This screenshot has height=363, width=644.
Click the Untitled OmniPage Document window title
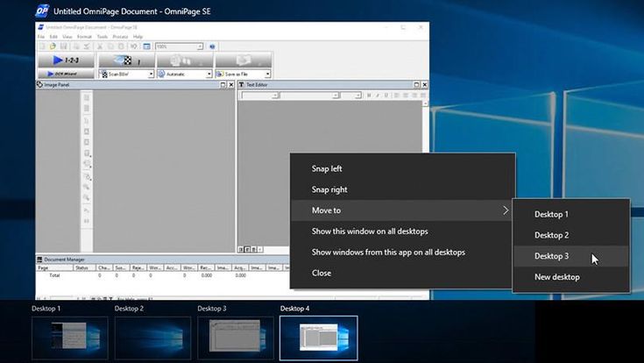click(x=131, y=11)
